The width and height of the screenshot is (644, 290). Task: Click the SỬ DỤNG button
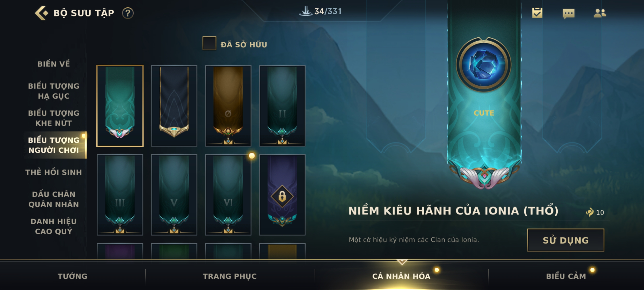tap(566, 240)
